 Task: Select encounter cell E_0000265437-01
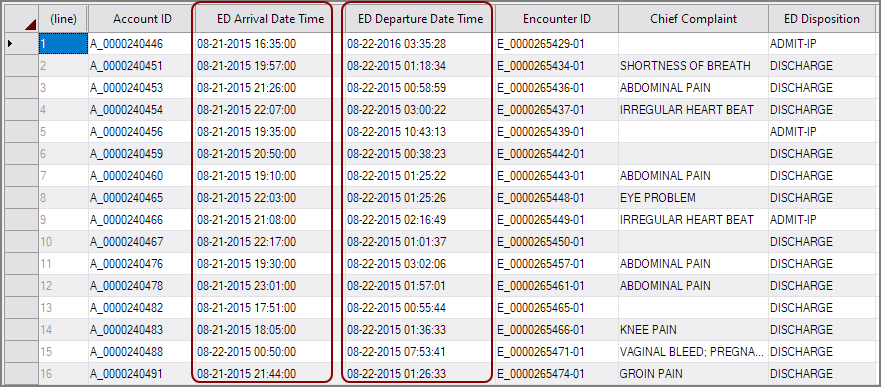[557, 110]
